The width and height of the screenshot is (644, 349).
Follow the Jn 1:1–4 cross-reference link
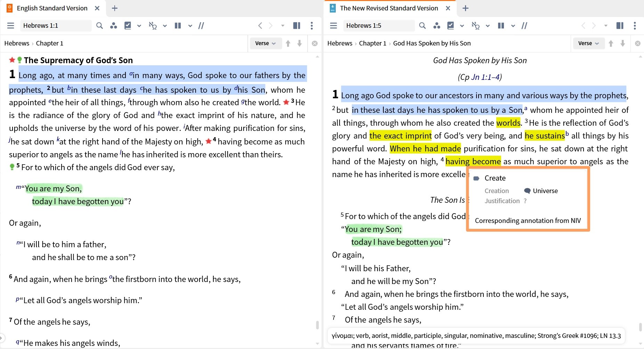485,77
